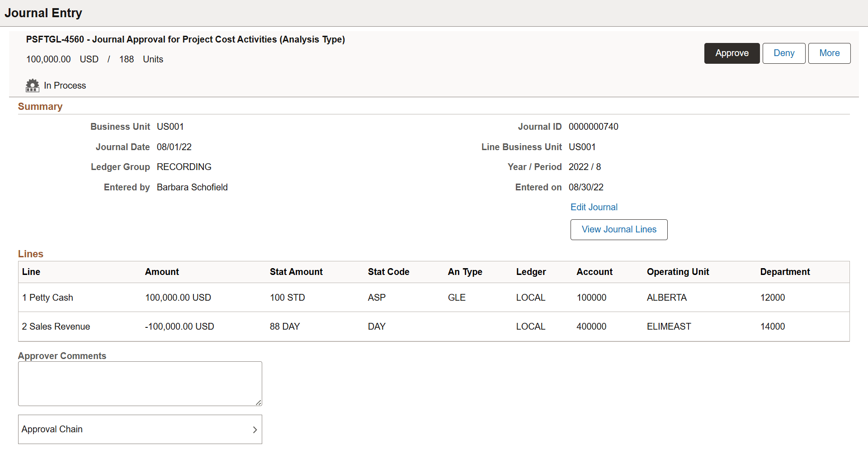This screenshot has width=868, height=454.
Task: Click inside the Approver Comments box
Action: point(140,383)
